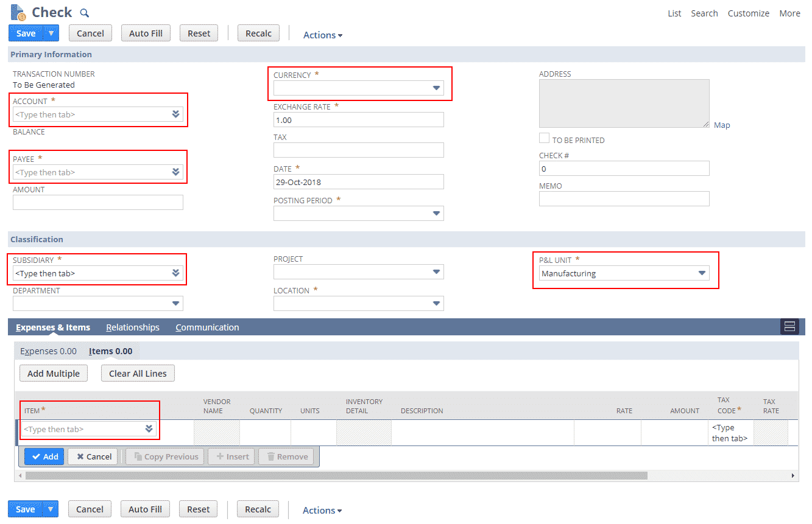Click the Tax Code cell 'Type then tab'
Viewport: 812px width, 524px height.
point(730,433)
